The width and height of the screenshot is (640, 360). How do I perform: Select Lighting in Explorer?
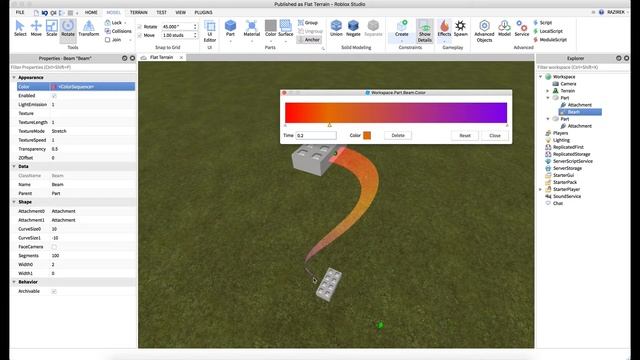click(561, 140)
